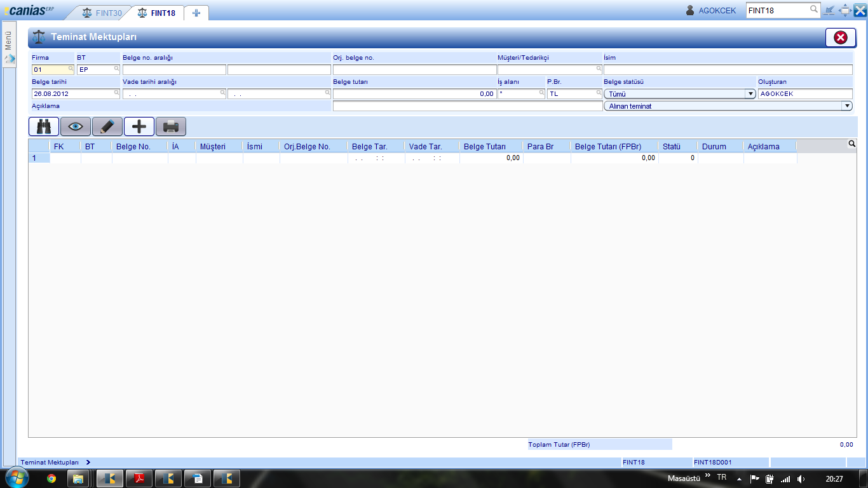Screen dimensions: 868x488
Task: Click the pencil edit button
Action: click(x=107, y=126)
